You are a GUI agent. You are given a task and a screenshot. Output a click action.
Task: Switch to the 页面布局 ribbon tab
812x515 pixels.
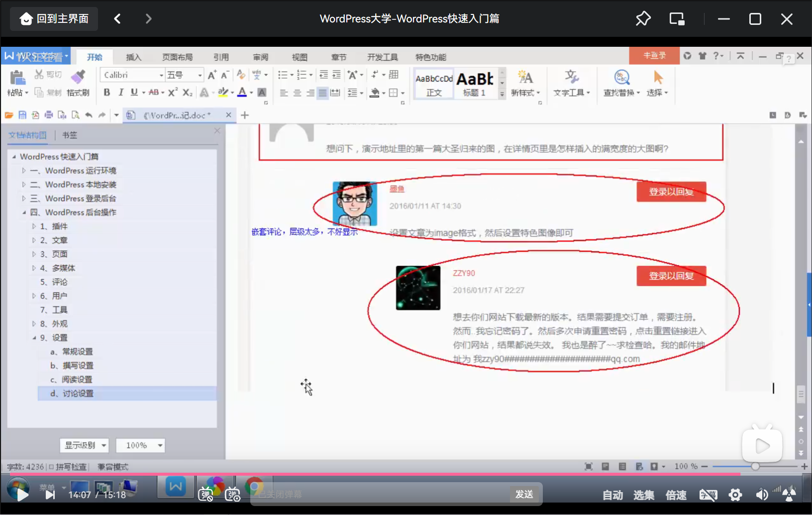(177, 57)
